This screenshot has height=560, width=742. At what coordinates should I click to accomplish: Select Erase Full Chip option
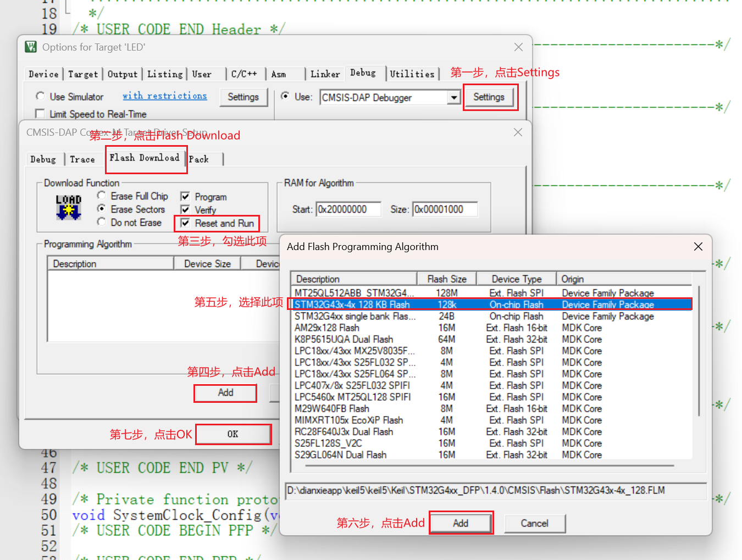point(101,196)
